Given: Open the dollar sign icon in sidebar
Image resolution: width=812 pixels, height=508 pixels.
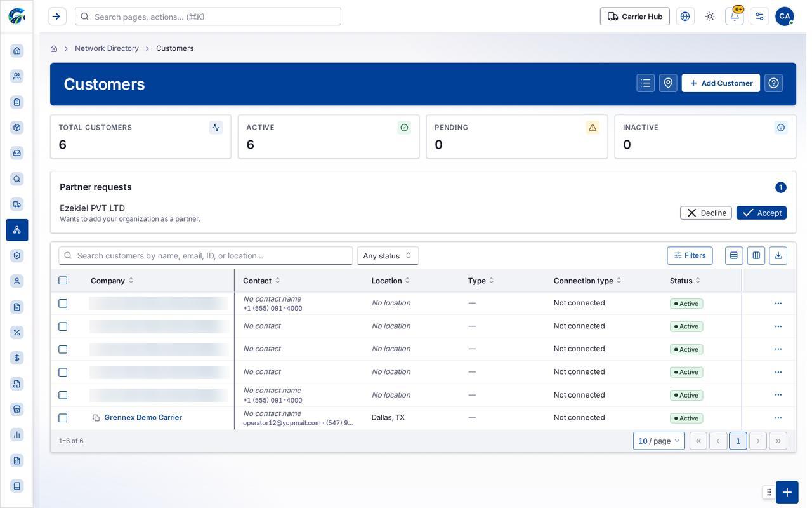Looking at the screenshot, I should pyautogui.click(x=17, y=358).
